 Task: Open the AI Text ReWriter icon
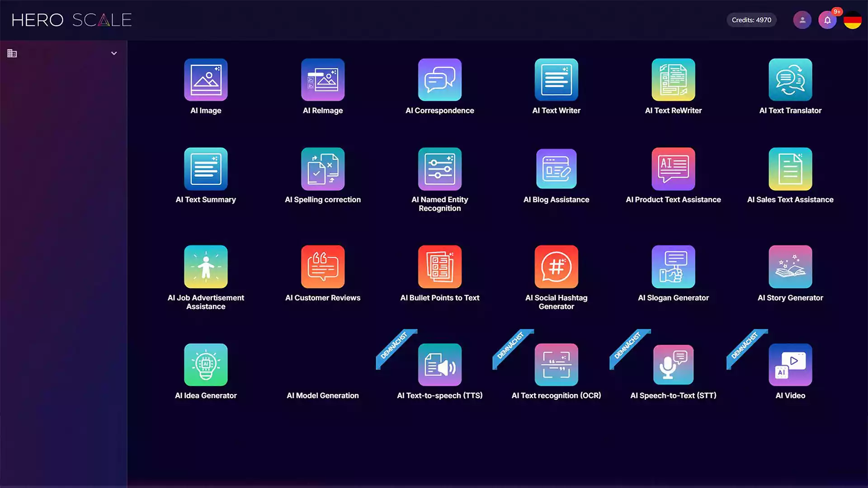(x=674, y=80)
